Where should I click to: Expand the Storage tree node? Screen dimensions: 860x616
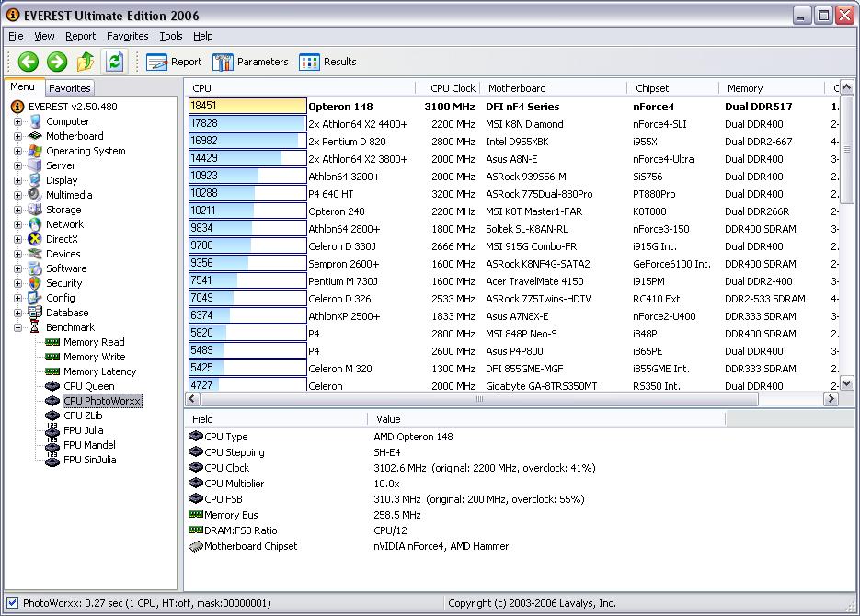pos(18,210)
